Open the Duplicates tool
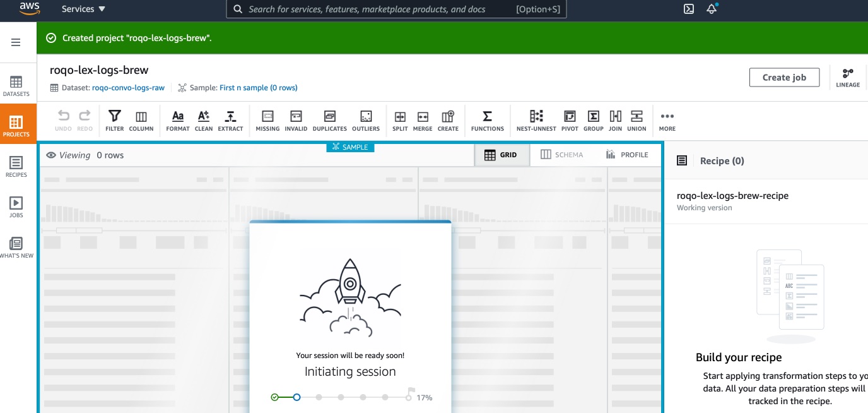 pyautogui.click(x=330, y=120)
